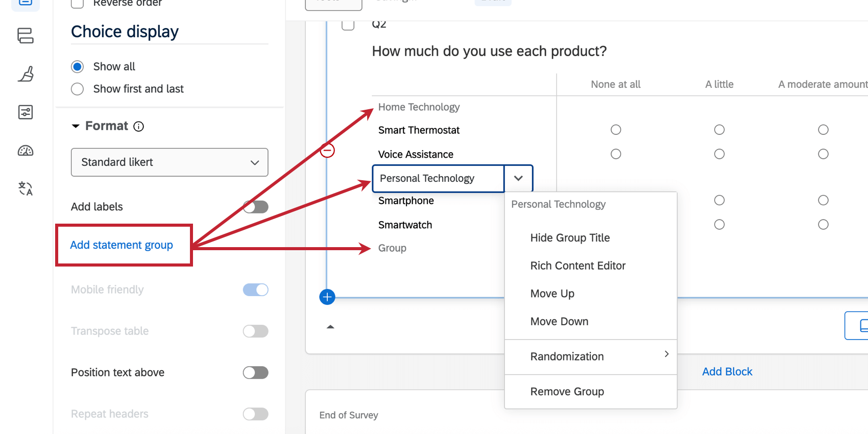Click the Format info icon
Viewport: 868px width, 434px height.
click(x=139, y=126)
